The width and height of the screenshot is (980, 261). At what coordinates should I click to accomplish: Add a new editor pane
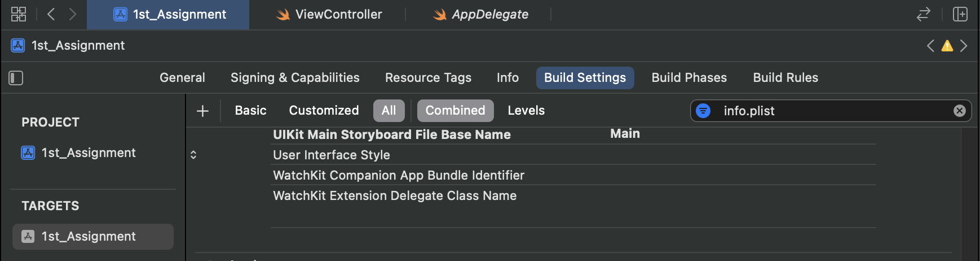tap(960, 14)
